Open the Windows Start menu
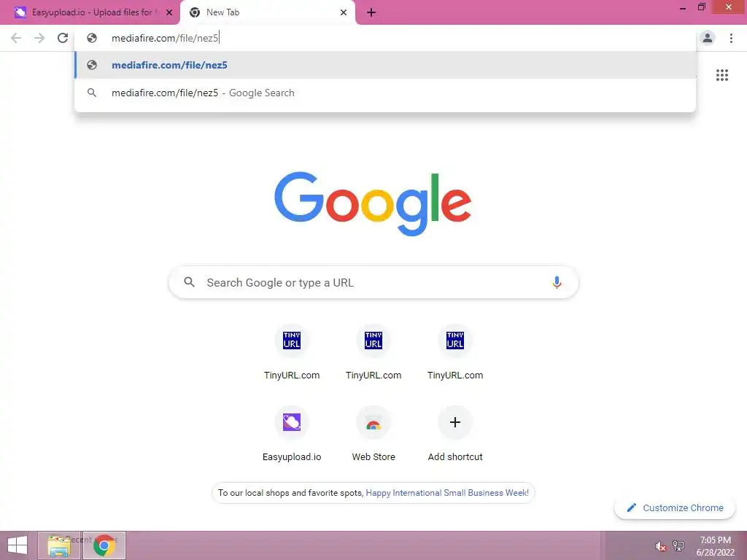This screenshot has width=747, height=560. 18,545
